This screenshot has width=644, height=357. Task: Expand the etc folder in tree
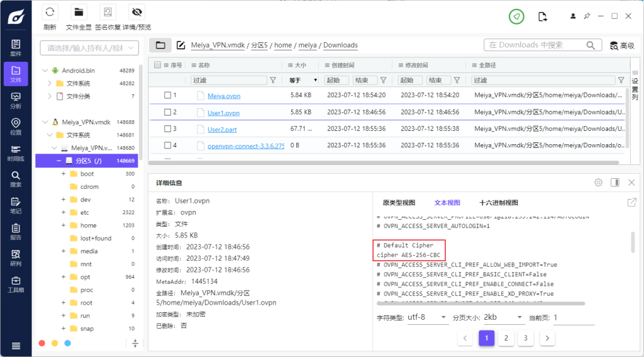[64, 213]
